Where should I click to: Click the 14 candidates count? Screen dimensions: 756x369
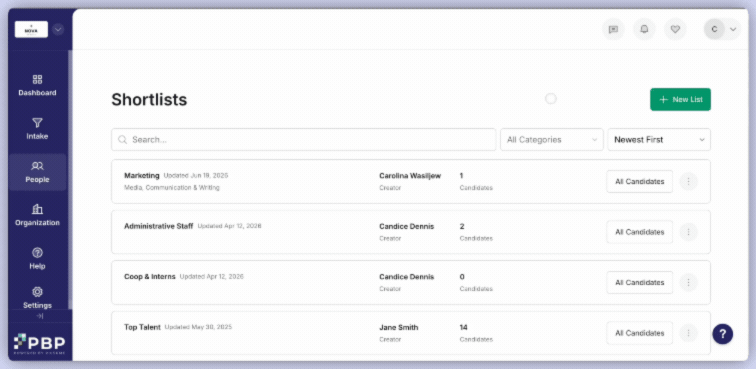[463, 328]
